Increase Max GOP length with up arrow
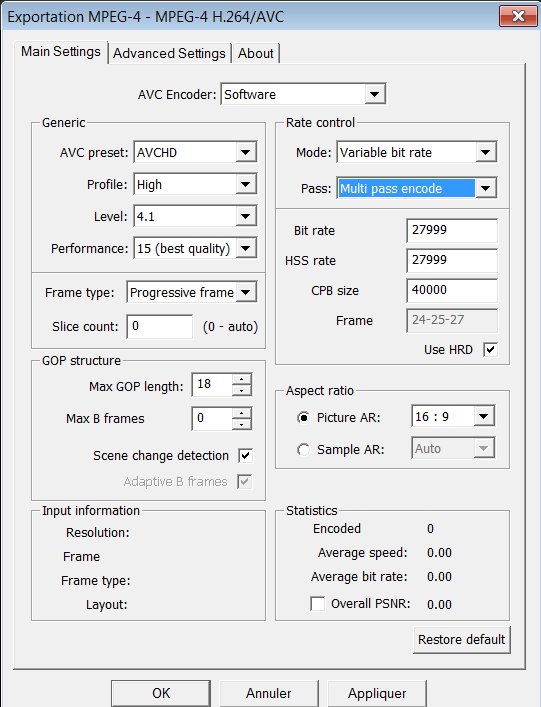The height and width of the screenshot is (707, 541). tap(242, 379)
